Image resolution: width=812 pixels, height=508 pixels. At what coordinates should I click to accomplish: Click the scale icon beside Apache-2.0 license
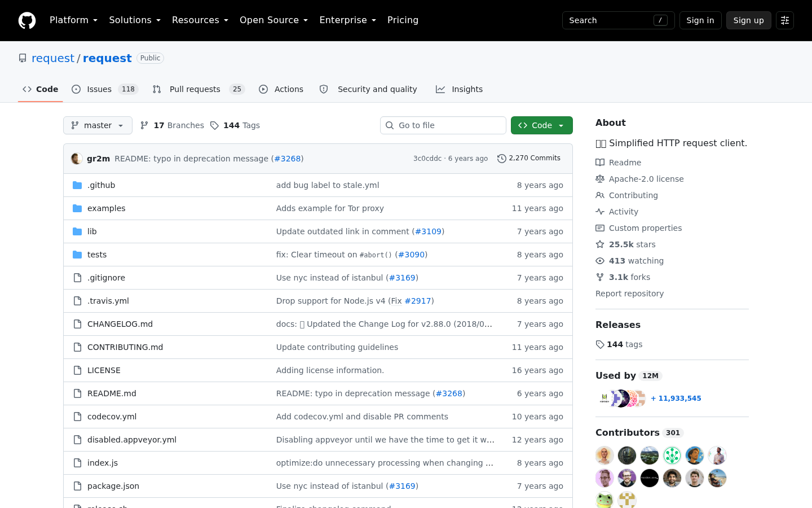600,179
